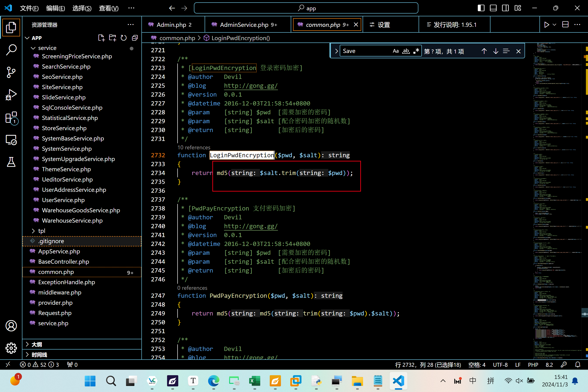The width and height of the screenshot is (588, 392).
Task: Create a new file in APP explorer
Action: click(101, 38)
